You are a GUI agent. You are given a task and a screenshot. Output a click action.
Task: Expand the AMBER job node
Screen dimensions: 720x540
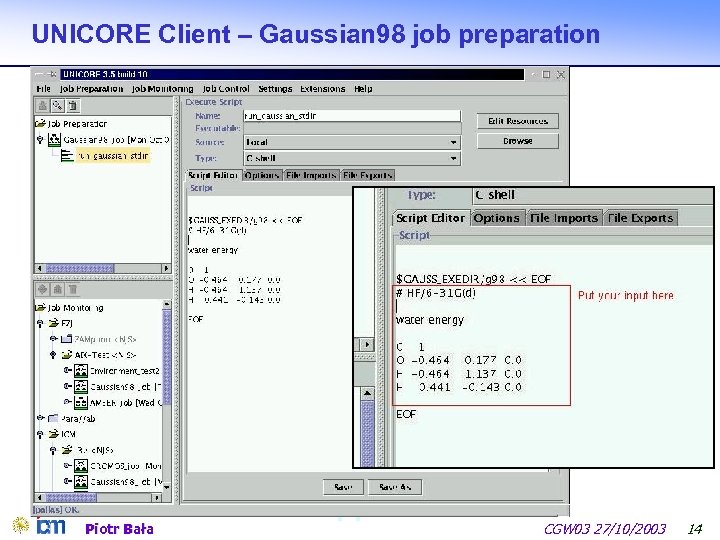coord(68,402)
